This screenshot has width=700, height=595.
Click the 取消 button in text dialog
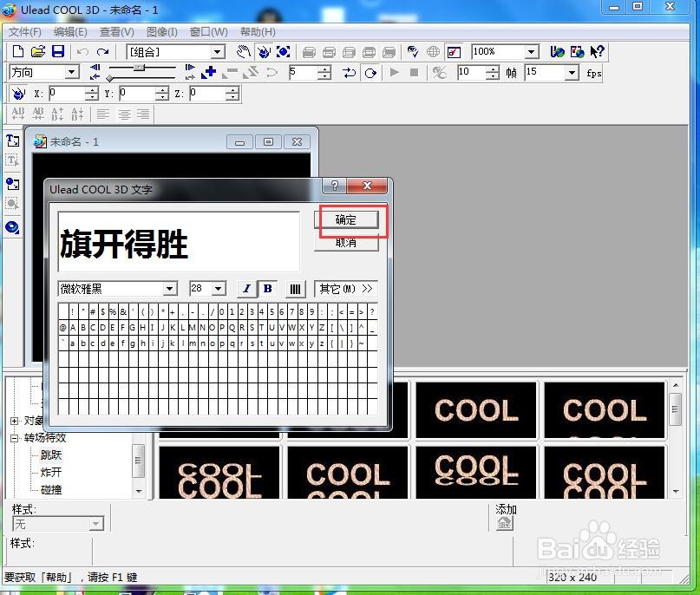pyautogui.click(x=346, y=242)
